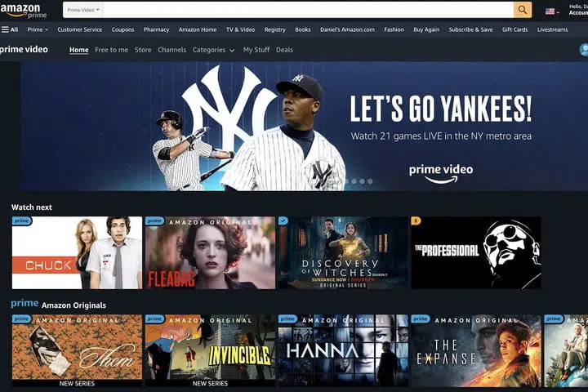Viewport: 588px width, 392px height.
Task: Open the Hanna thumbnail
Action: click(x=343, y=350)
